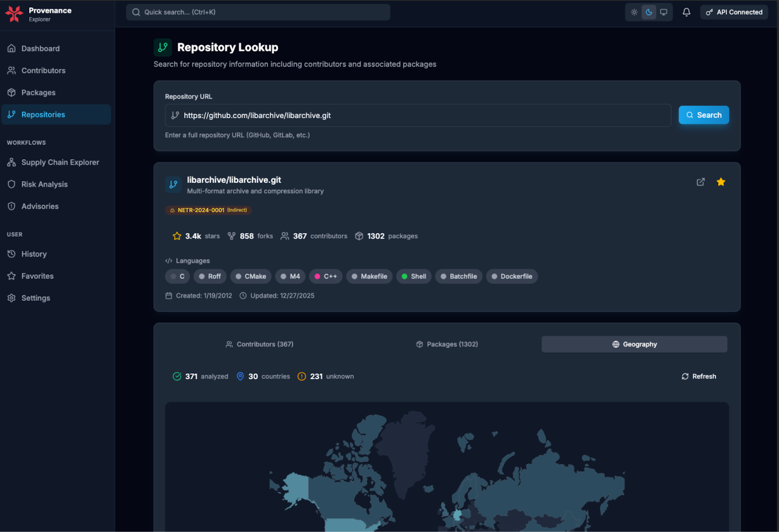Viewport: 779px width, 532px height.
Task: Click the C++ language tag
Action: [326, 276]
